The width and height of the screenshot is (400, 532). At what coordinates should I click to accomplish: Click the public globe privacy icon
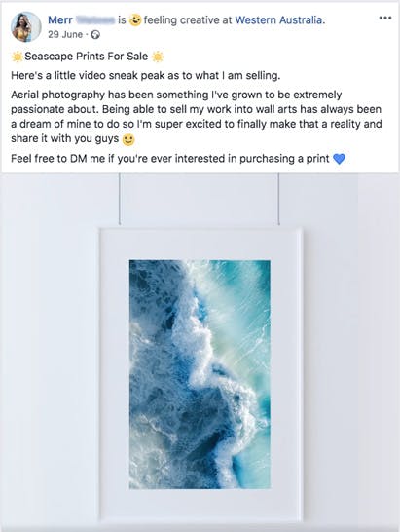point(96,35)
